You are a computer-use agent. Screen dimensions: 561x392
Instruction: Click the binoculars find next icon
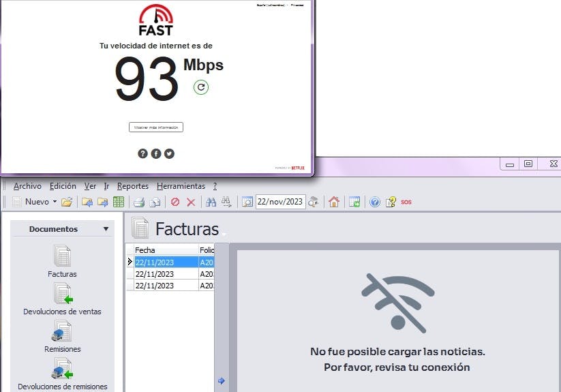tap(226, 202)
